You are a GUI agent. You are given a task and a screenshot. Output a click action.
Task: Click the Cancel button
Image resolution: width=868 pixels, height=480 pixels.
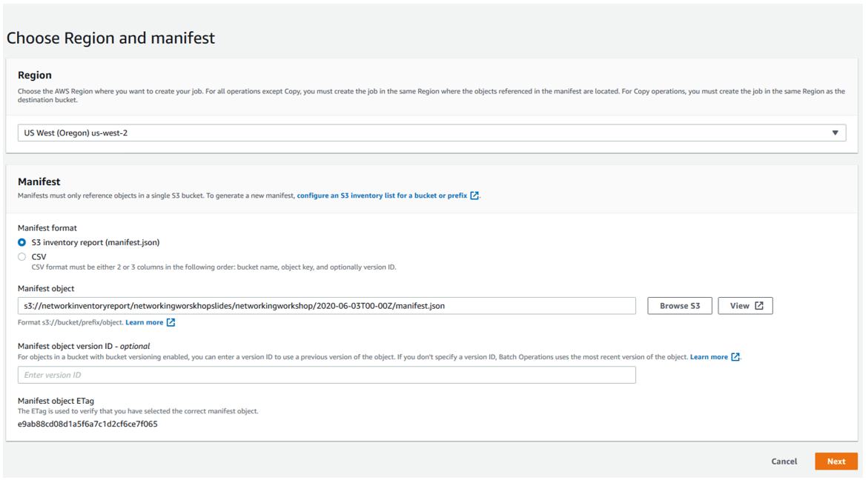(x=783, y=461)
